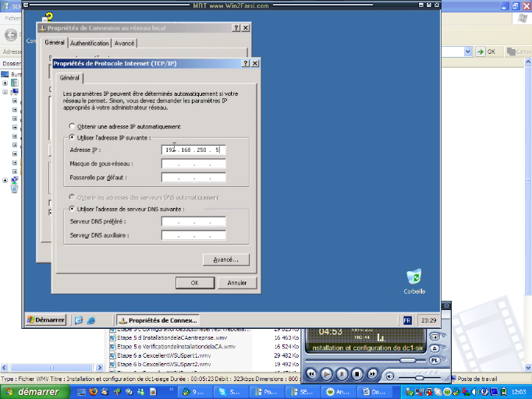Click Annuler in TCP/IP properties
Viewport: 532px width, 399px height.
237,283
